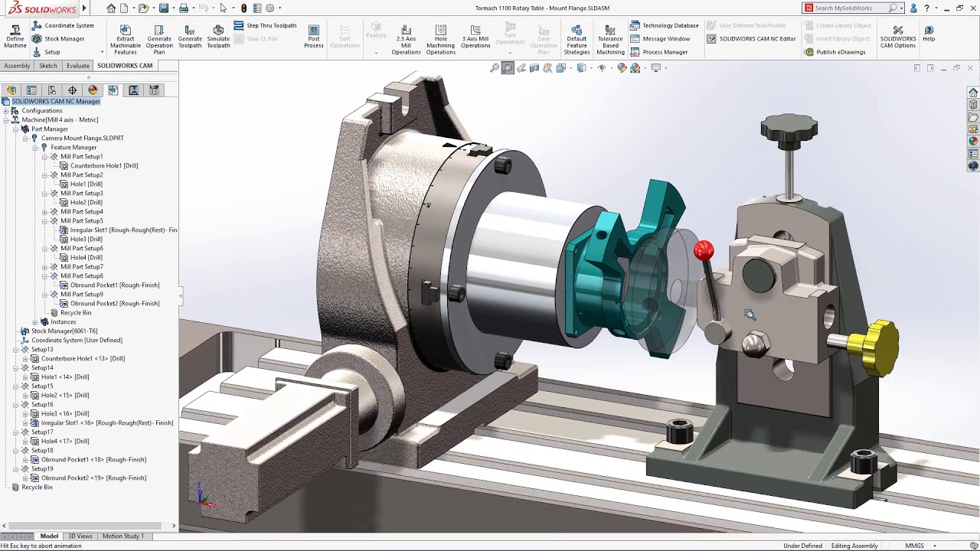Screen dimensions: 980x551
Task: Click the login user icon
Action: [913, 8]
